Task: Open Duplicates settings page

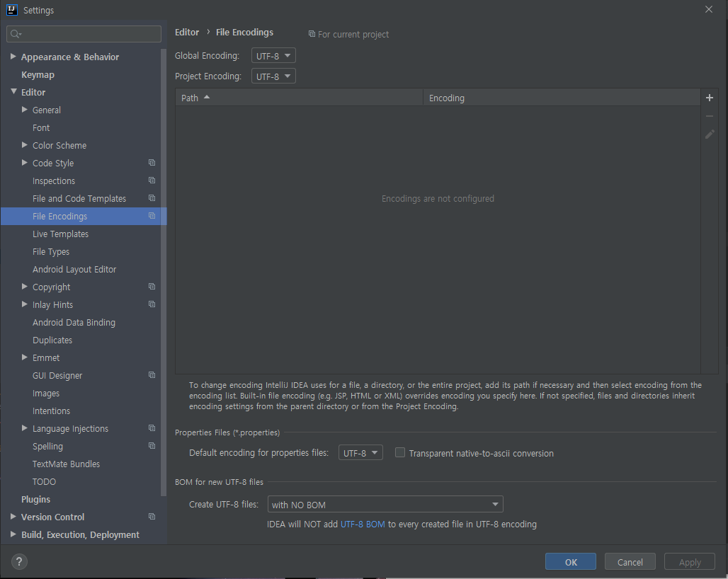Action: coord(52,340)
